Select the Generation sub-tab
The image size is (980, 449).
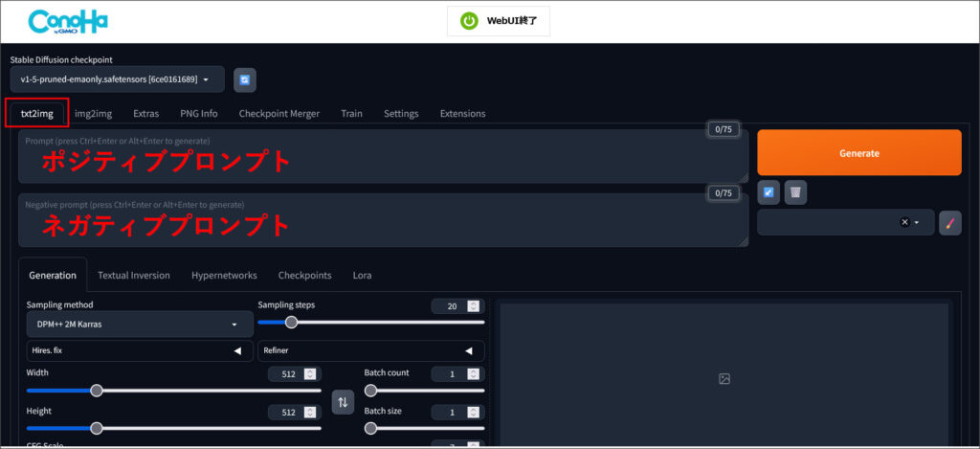[x=53, y=275]
